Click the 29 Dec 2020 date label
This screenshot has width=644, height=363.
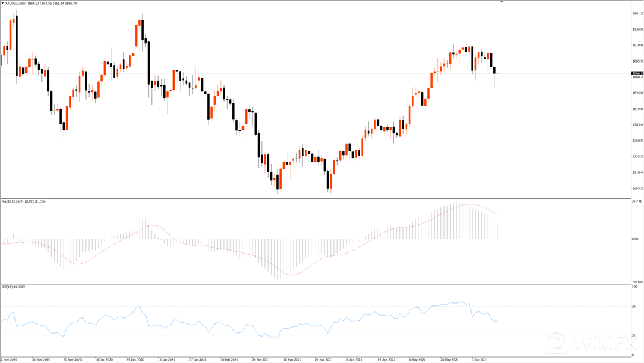135,360
